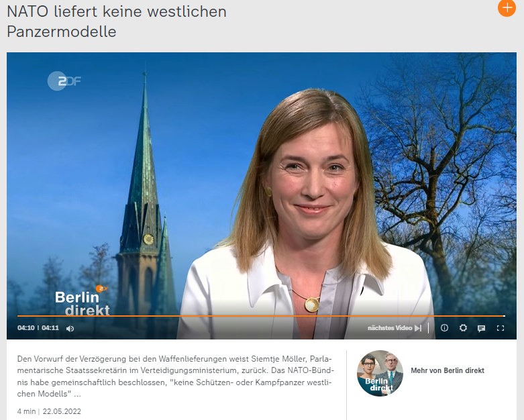Image resolution: width=524 pixels, height=420 pixels.
Task: Enter fullscreen mode
Action: coord(500,328)
